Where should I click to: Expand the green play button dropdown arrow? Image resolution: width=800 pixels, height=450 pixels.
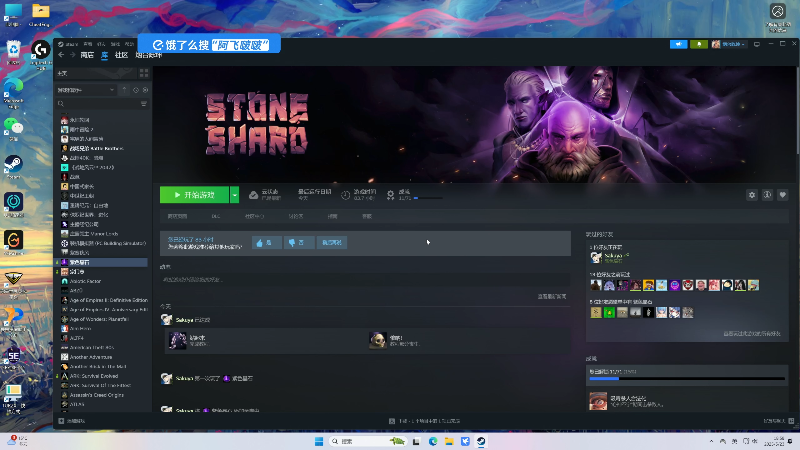234,195
